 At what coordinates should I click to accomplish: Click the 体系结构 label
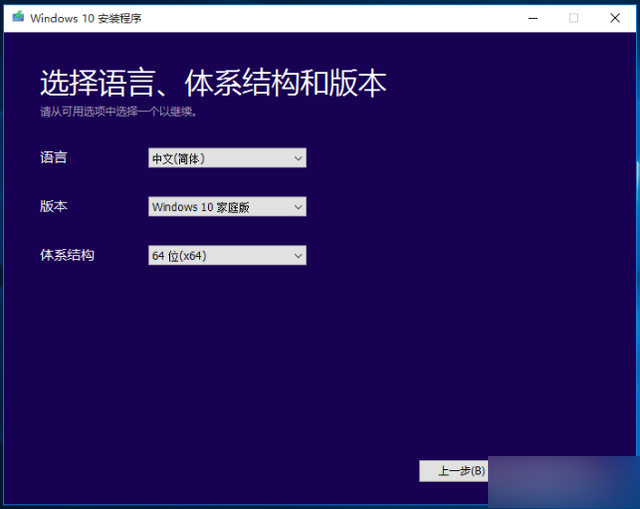(67, 255)
